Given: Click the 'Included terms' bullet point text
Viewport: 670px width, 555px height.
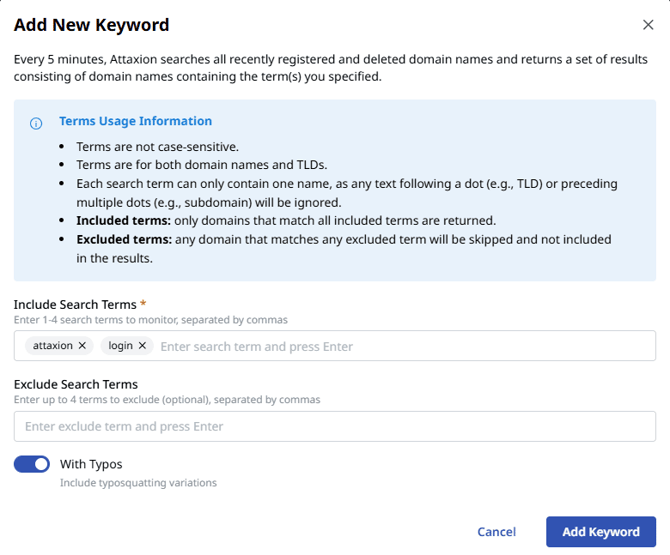Looking at the screenshot, I should click(x=286, y=221).
